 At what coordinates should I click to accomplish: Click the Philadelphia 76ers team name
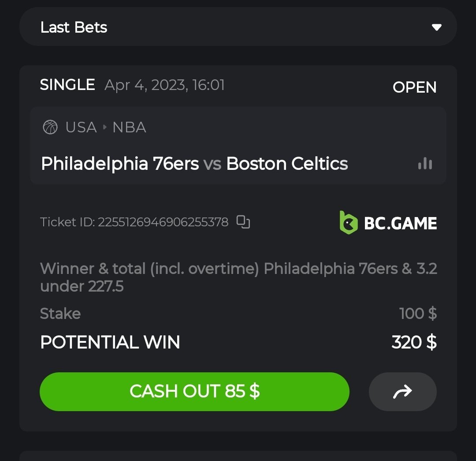[120, 164]
